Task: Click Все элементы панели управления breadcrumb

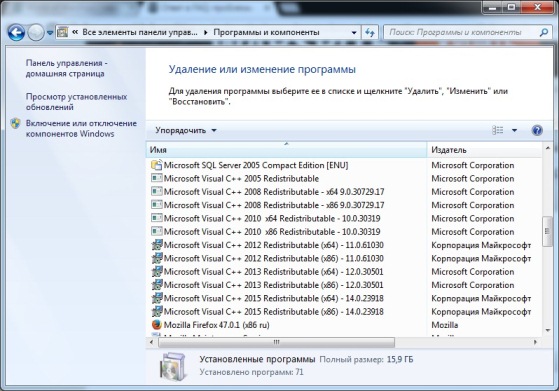Action: [140, 32]
